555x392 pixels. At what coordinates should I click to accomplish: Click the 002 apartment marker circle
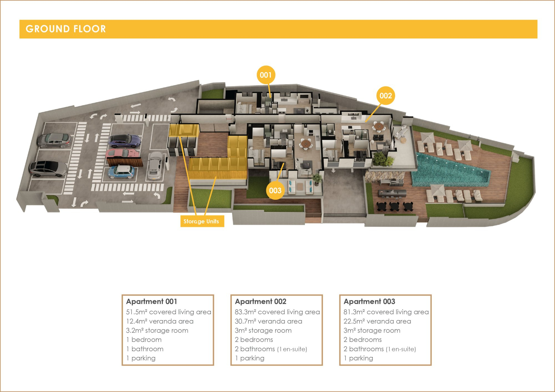point(385,96)
